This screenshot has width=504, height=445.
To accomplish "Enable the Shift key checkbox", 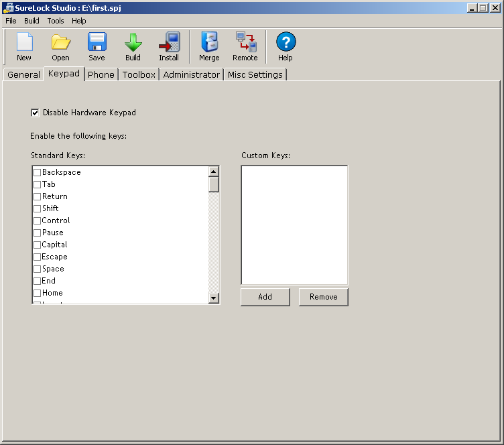I will [38, 208].
